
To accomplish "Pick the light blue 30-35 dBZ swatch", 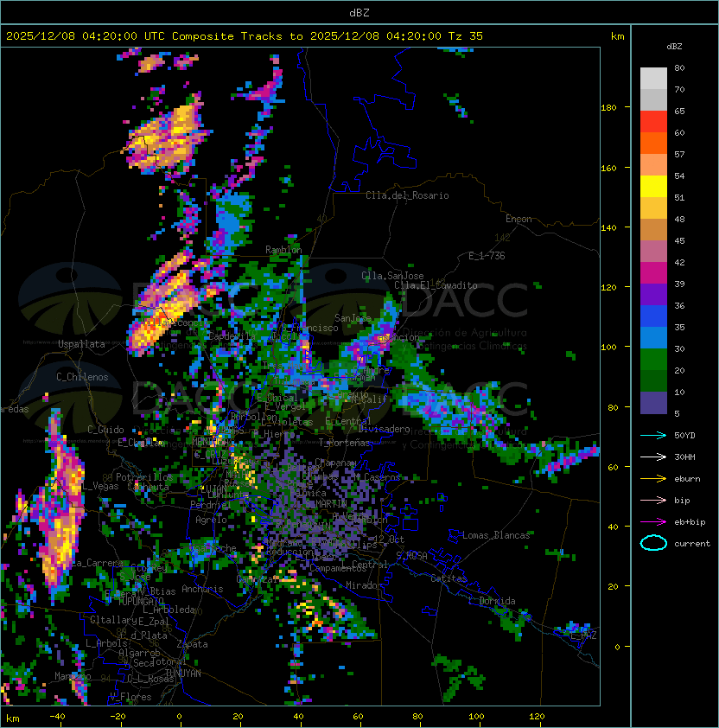I will [653, 337].
